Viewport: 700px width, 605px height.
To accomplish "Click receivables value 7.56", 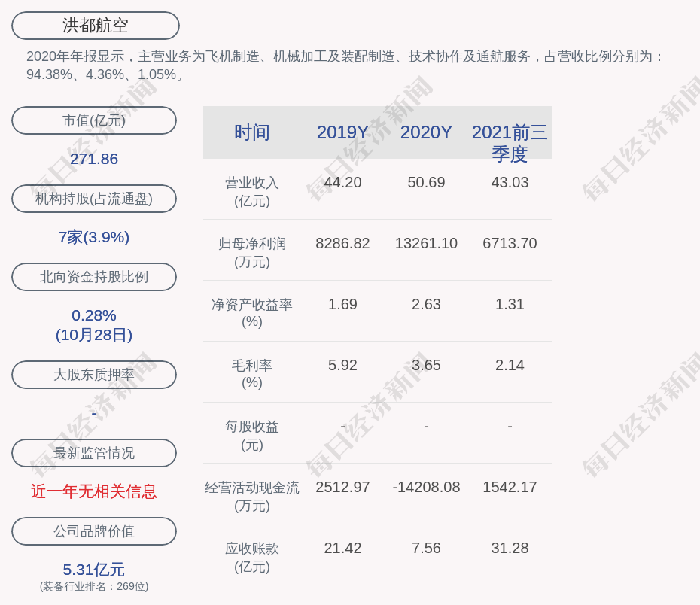I will 426,548.
